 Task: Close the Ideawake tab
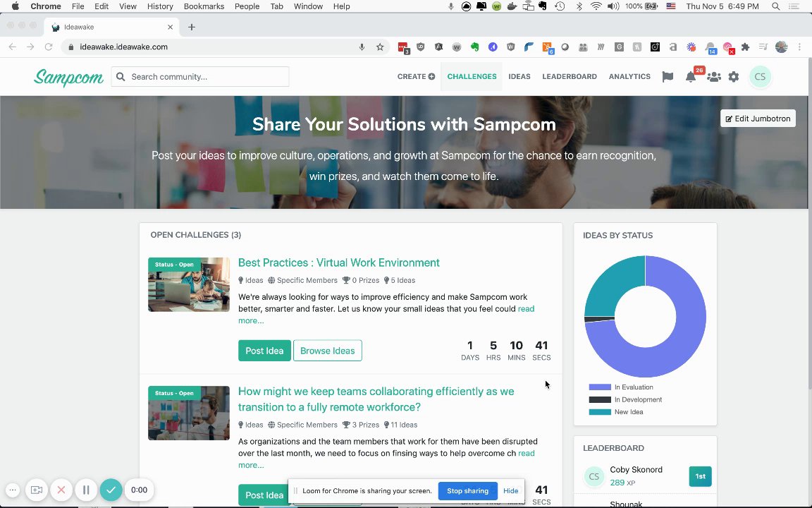(170, 27)
